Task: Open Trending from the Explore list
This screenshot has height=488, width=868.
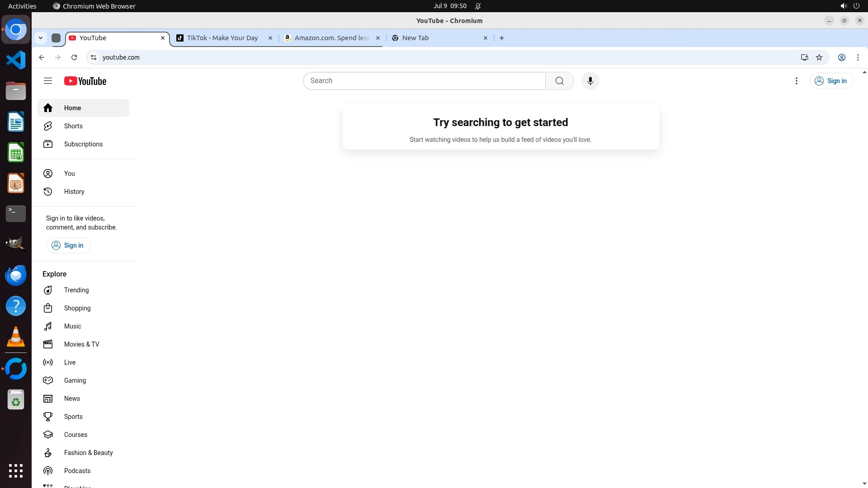Action: 76,290
